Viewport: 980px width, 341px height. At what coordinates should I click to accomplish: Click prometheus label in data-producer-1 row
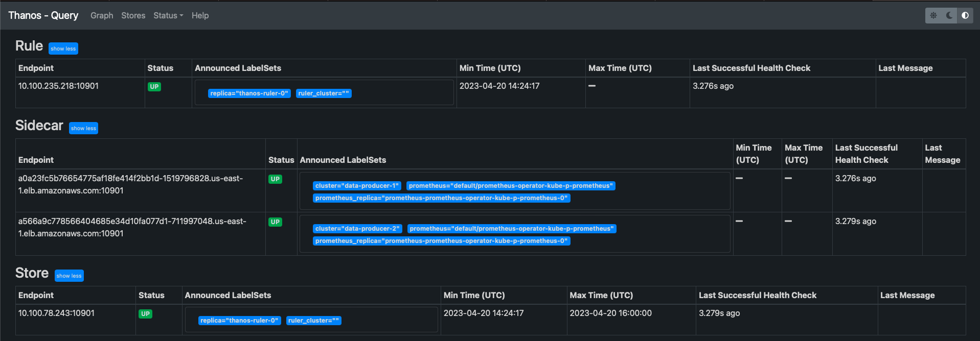pos(511,186)
